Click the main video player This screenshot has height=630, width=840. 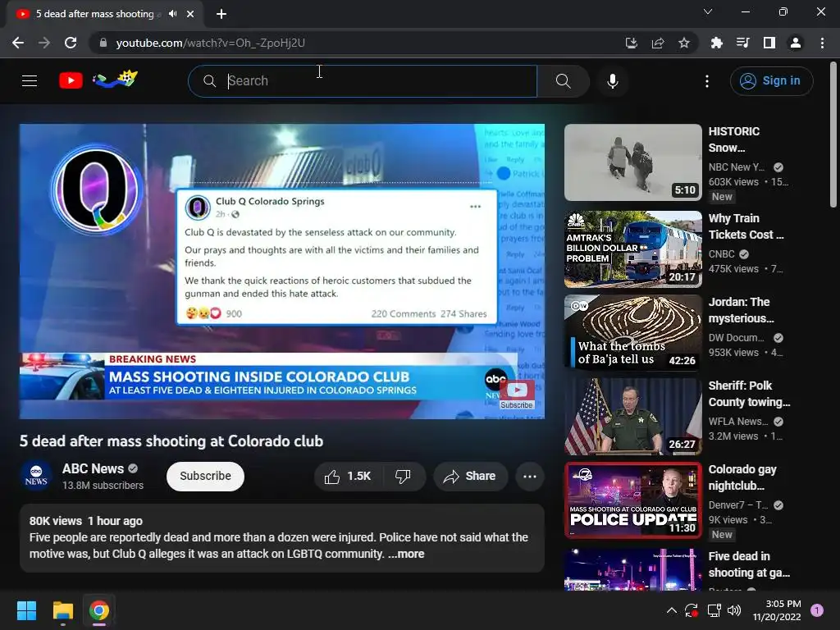click(x=282, y=271)
